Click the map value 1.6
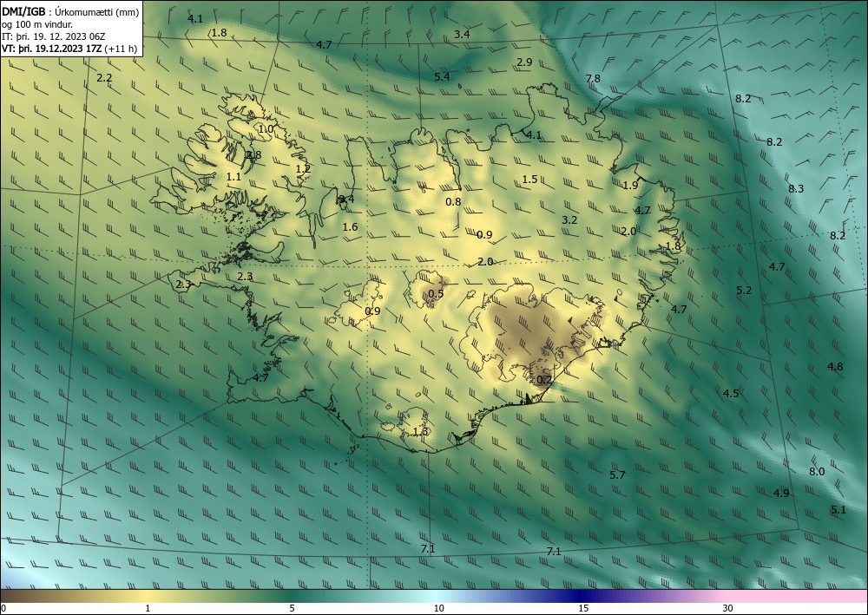Image resolution: width=868 pixels, height=615 pixels. tap(350, 226)
